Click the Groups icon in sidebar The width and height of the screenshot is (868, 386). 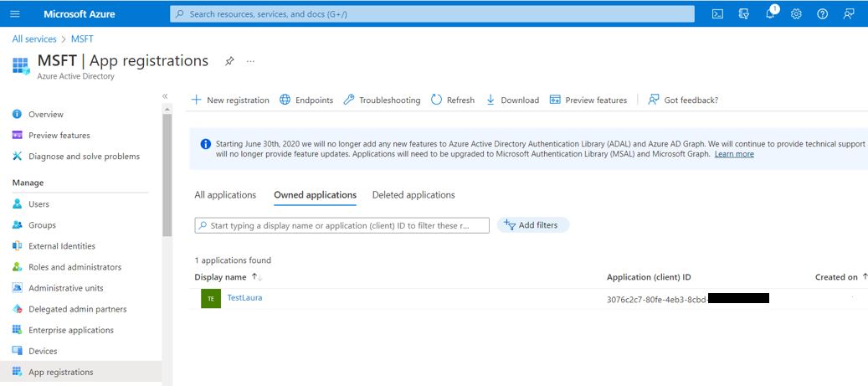click(x=18, y=225)
